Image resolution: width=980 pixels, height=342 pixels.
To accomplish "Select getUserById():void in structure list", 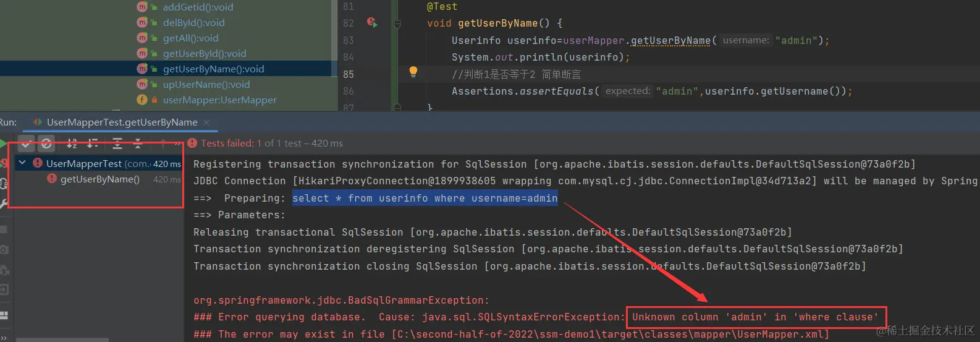I will (x=204, y=53).
